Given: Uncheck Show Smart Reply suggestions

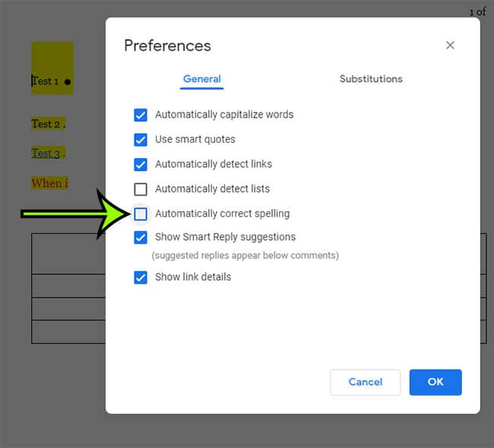Looking at the screenshot, I should tap(141, 238).
